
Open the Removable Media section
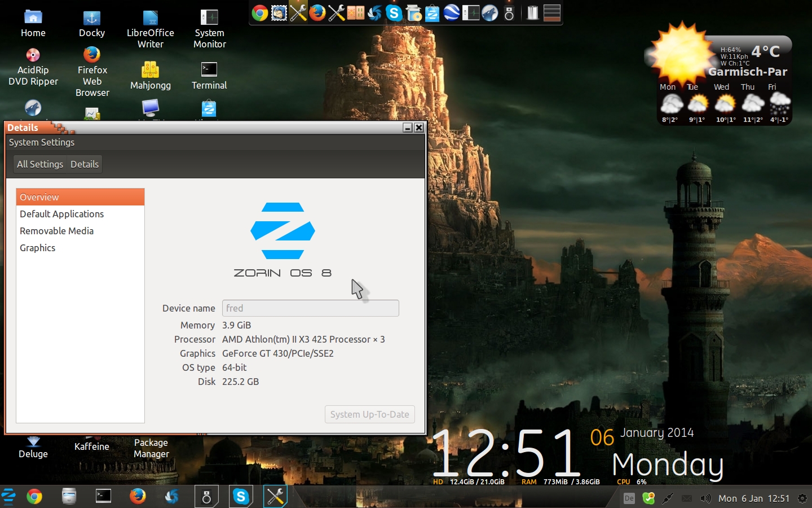56,231
